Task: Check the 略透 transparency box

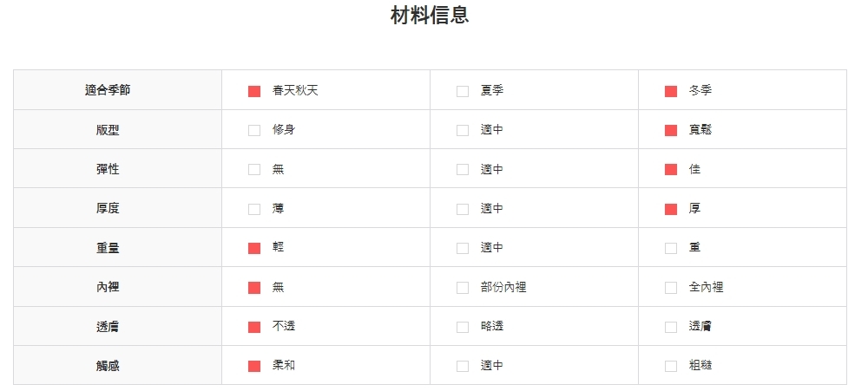Action: click(x=463, y=327)
